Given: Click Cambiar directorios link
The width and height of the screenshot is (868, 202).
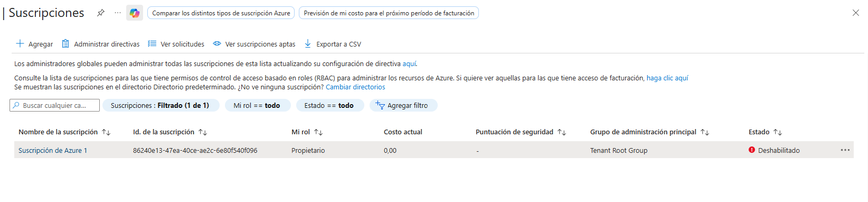Looking at the screenshot, I should tap(355, 87).
